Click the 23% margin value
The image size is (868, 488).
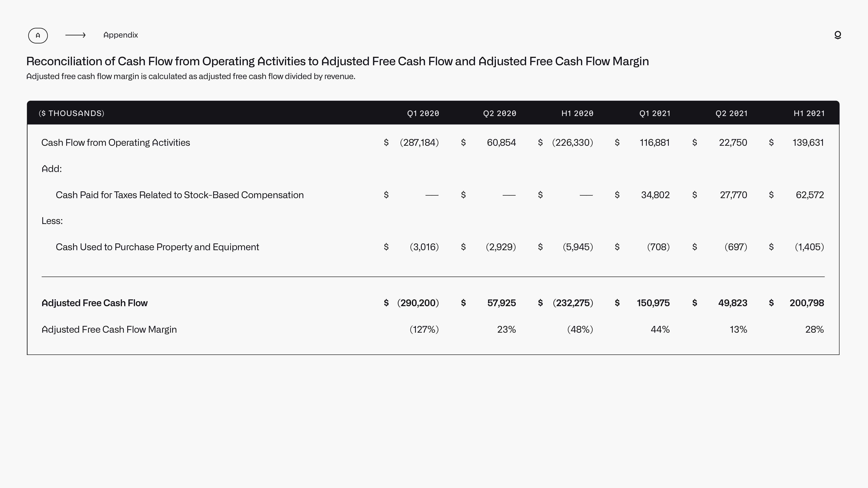(x=507, y=329)
